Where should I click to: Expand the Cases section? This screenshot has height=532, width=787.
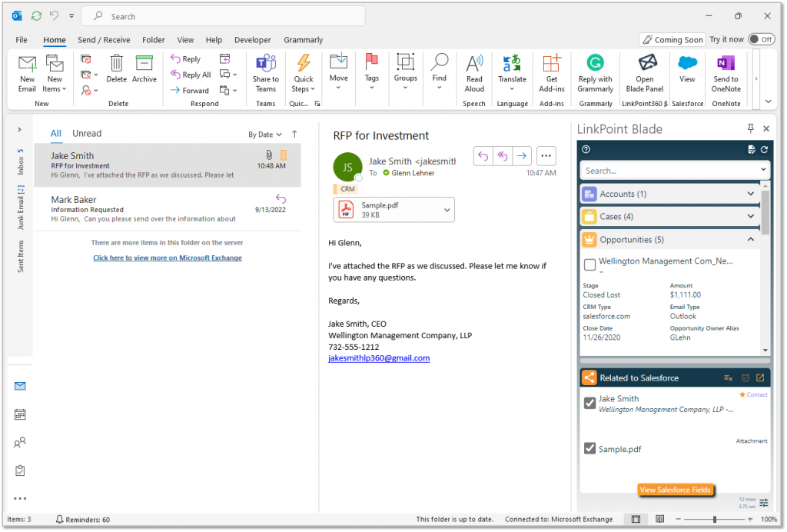coord(752,216)
